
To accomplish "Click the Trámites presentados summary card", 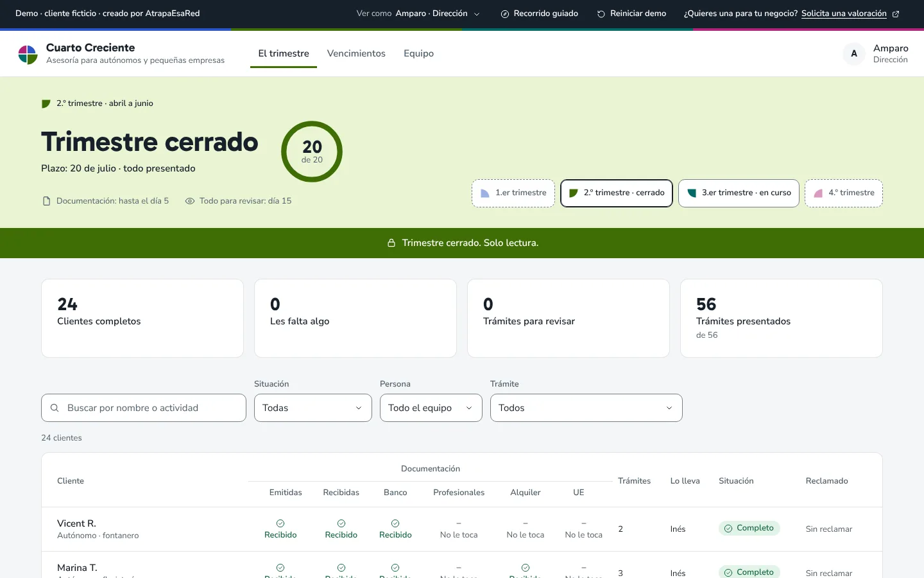I will tap(782, 318).
